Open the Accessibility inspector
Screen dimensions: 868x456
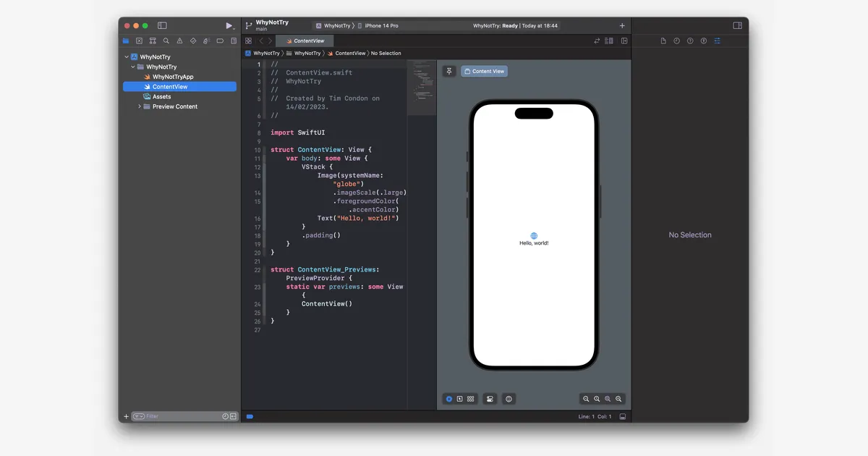[704, 41]
